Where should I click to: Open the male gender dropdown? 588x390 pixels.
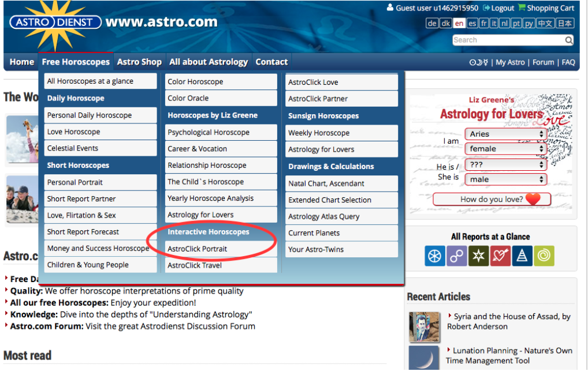coord(505,179)
